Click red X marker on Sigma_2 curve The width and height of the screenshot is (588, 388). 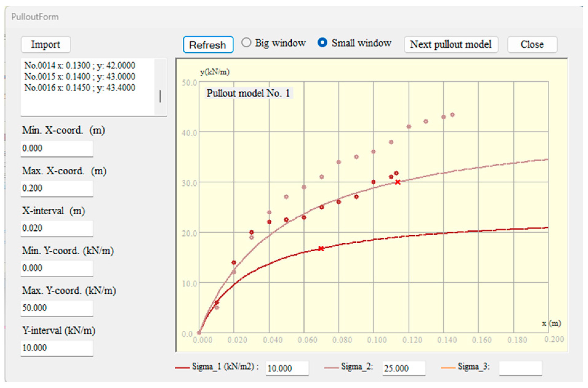pyautogui.click(x=398, y=182)
